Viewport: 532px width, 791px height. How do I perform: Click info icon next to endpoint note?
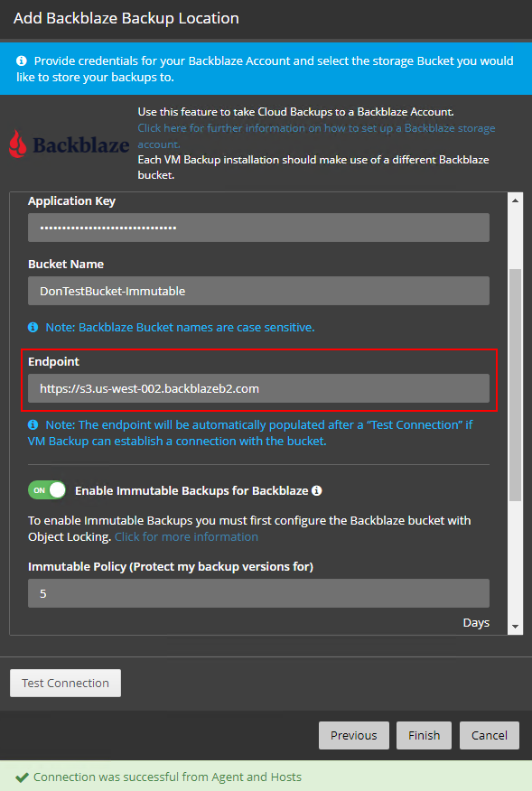(33, 424)
